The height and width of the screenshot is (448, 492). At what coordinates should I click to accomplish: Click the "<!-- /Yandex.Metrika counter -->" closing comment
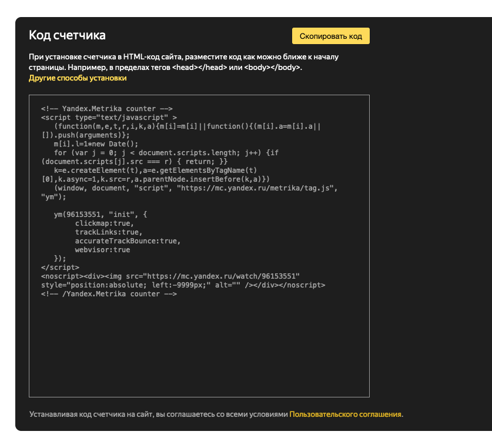pos(109,294)
